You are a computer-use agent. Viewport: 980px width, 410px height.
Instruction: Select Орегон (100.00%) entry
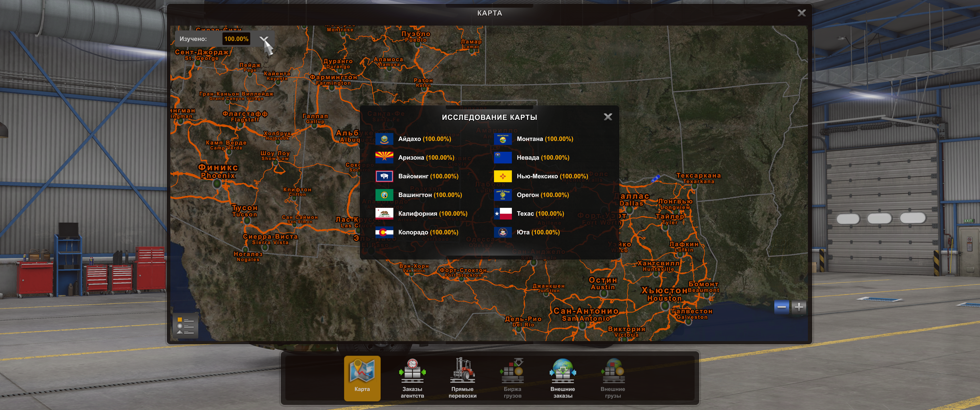coord(543,195)
